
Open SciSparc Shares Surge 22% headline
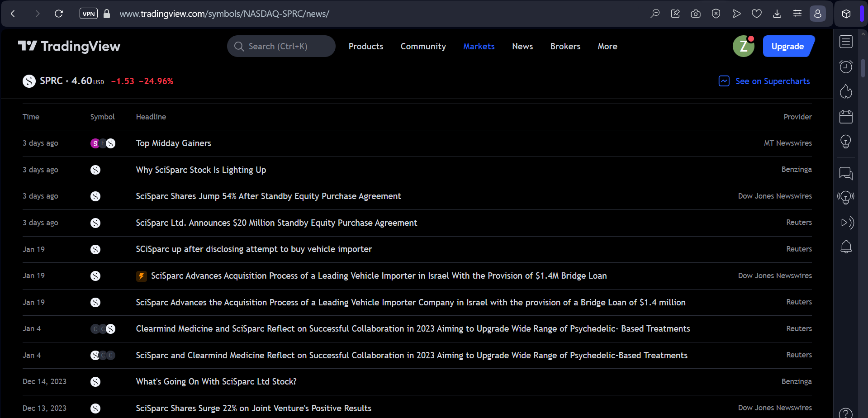254,408
